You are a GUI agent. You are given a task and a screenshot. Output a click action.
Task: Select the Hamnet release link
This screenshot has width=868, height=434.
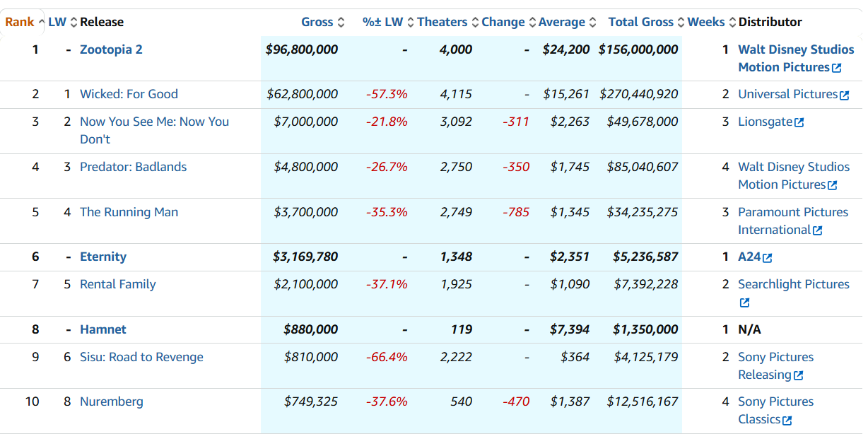[103, 329]
